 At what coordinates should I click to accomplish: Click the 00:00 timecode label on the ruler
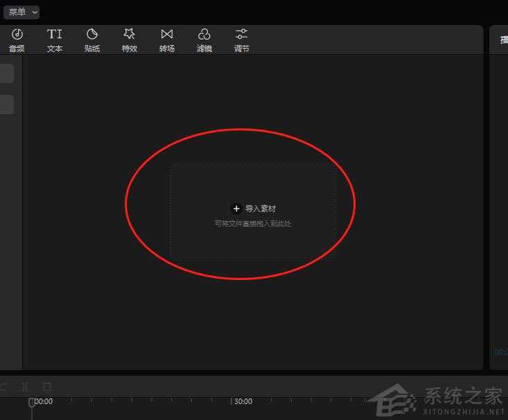(44, 401)
